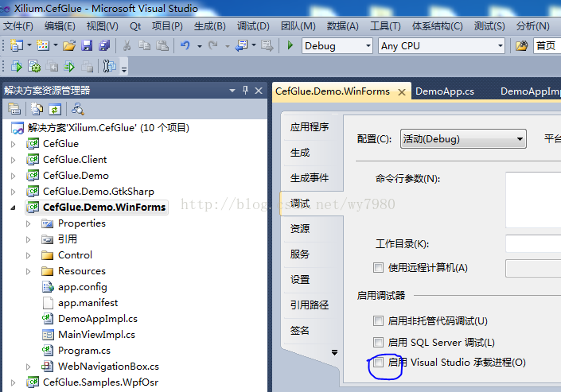Save the current file with Save icon

(87, 46)
